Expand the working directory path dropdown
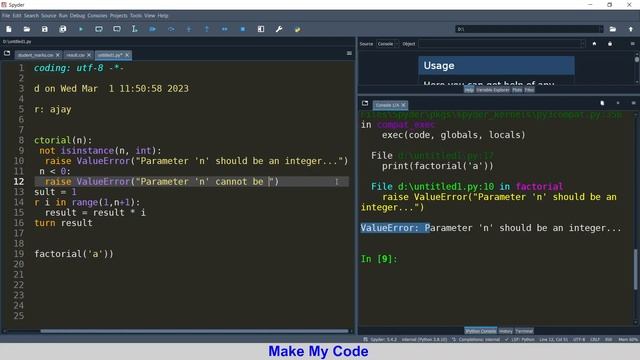640x360 pixels. tap(600, 29)
